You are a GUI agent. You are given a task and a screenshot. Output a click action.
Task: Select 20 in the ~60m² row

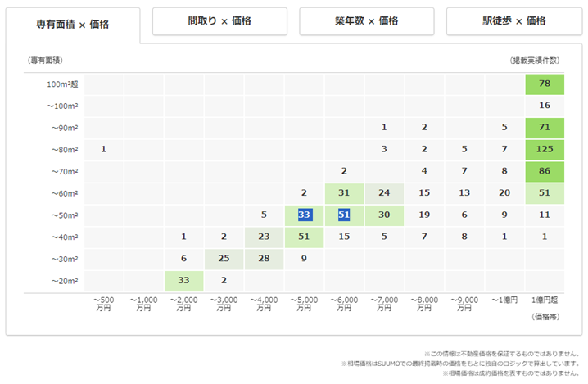click(504, 193)
